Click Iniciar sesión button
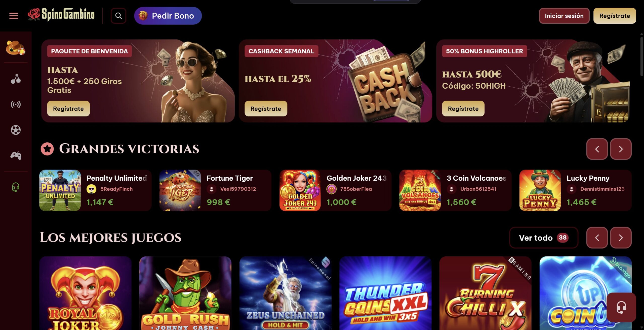 [x=564, y=16]
